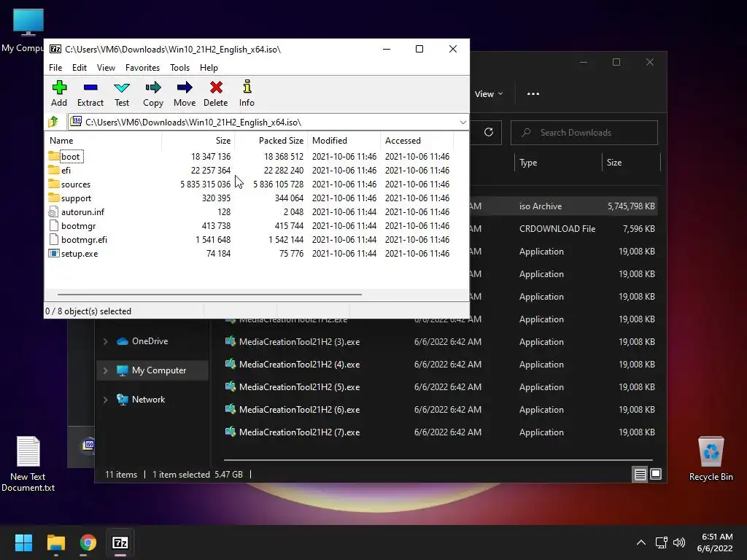Select the bootmgr file
The width and height of the screenshot is (747, 560).
click(x=72, y=226)
